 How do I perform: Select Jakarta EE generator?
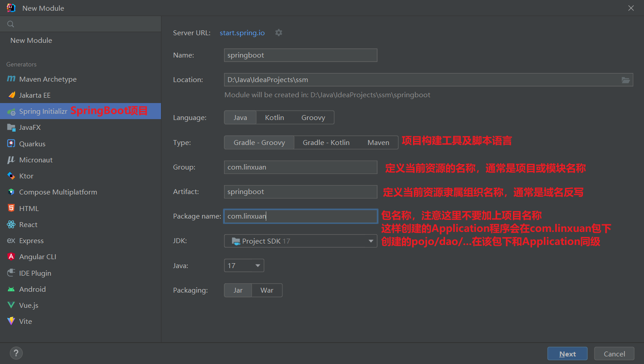80,95
